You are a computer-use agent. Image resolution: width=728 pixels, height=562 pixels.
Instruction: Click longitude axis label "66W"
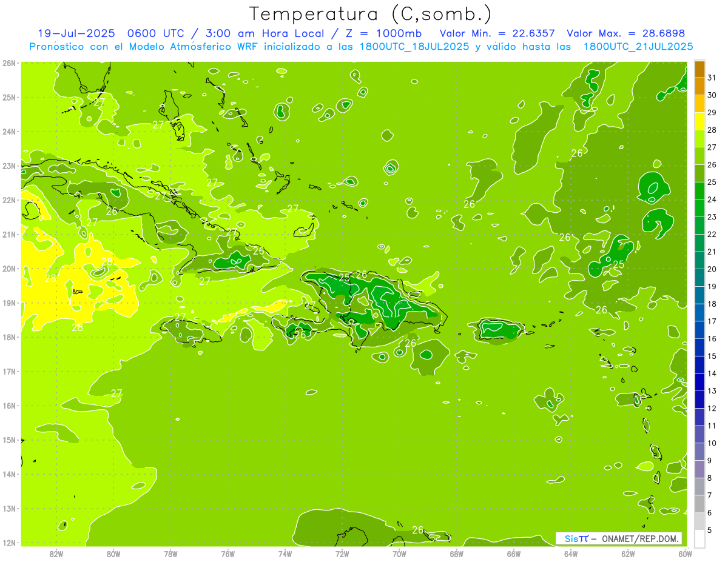[x=514, y=554]
